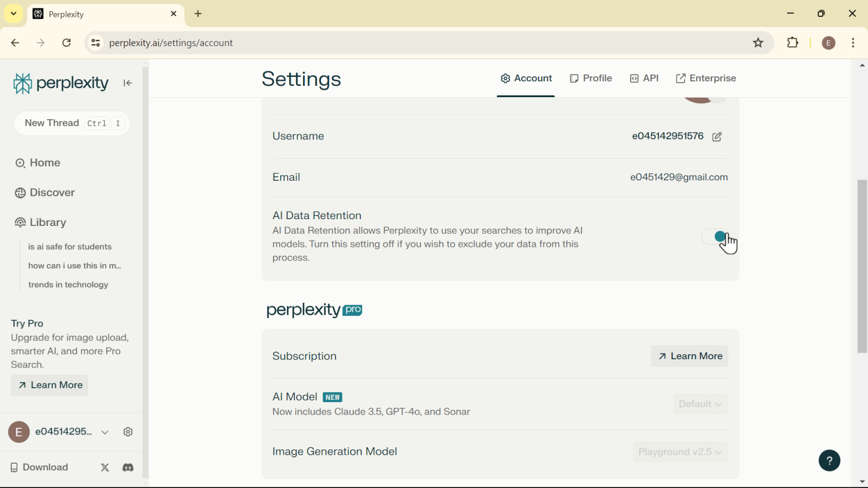Click the edit username pencil icon

point(717,137)
